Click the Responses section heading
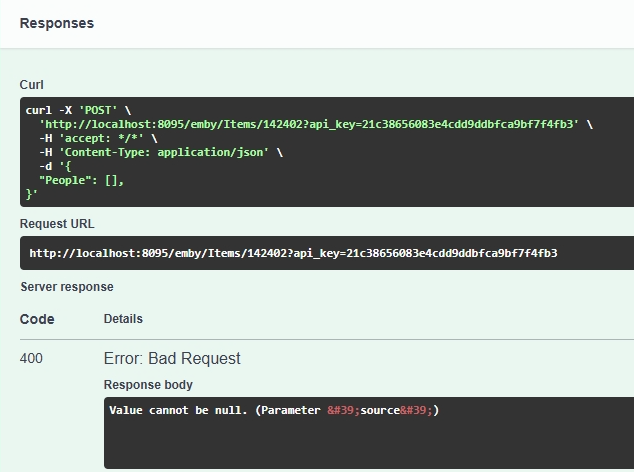634x472 pixels. [57, 23]
